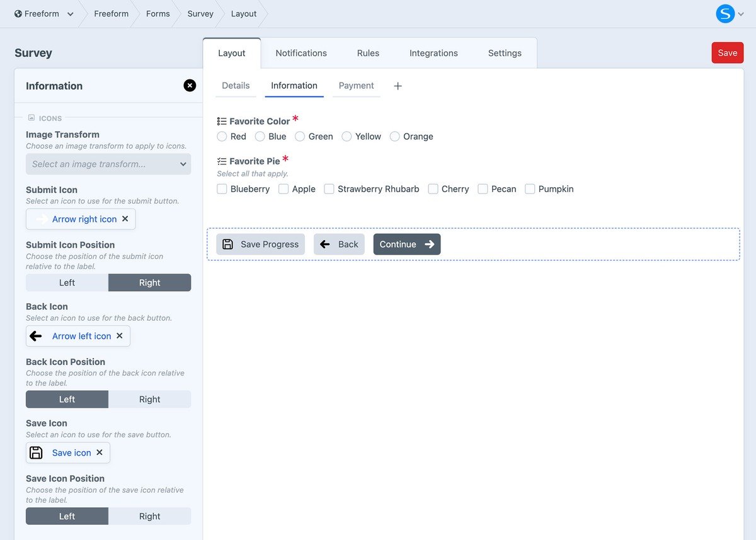
Task: Check the Apple checkbox
Action: tap(283, 188)
